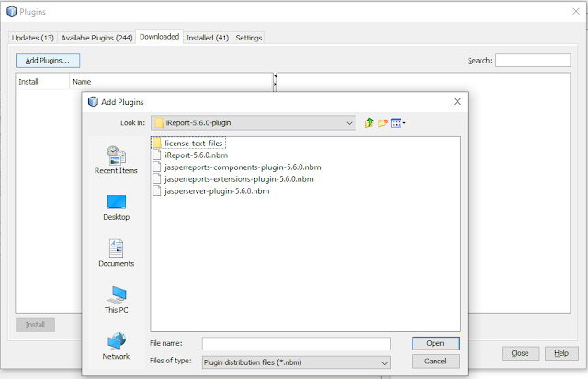Go to Documents folder shortcut

[x=117, y=253]
